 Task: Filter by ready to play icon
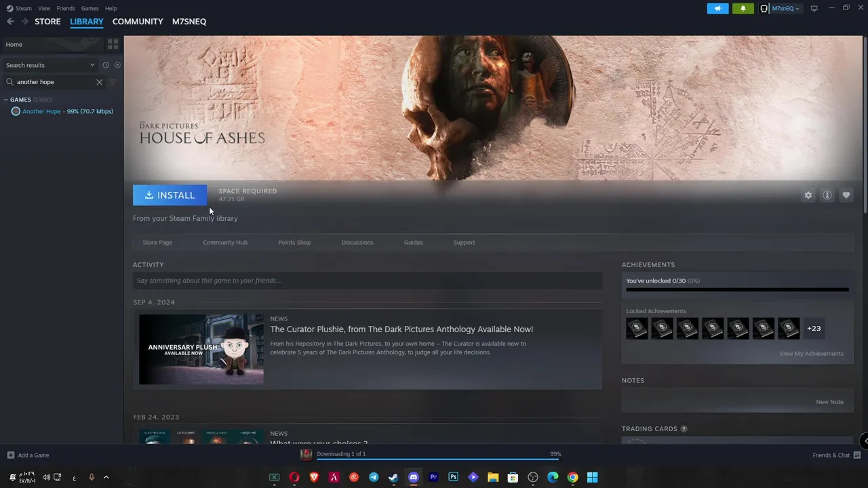(117, 65)
